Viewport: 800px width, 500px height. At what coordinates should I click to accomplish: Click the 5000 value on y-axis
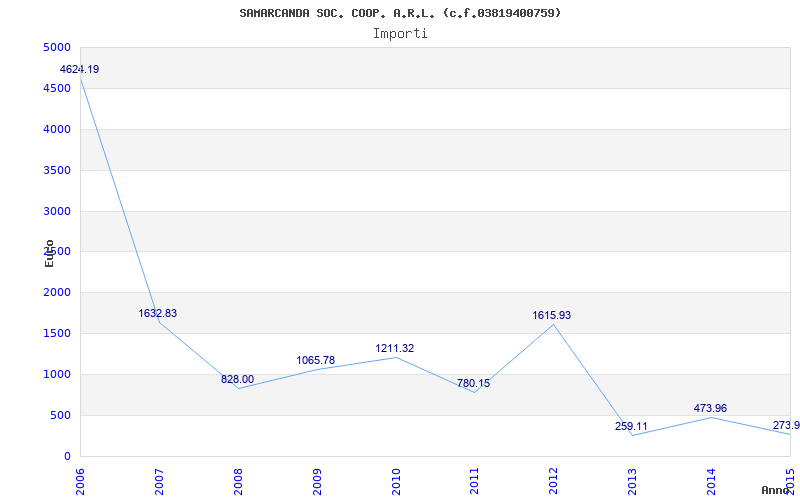[x=59, y=48]
